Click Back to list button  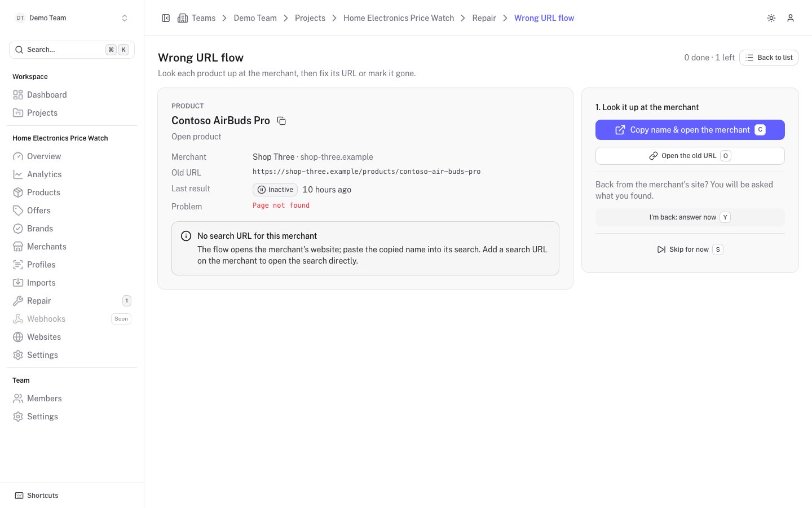(769, 58)
